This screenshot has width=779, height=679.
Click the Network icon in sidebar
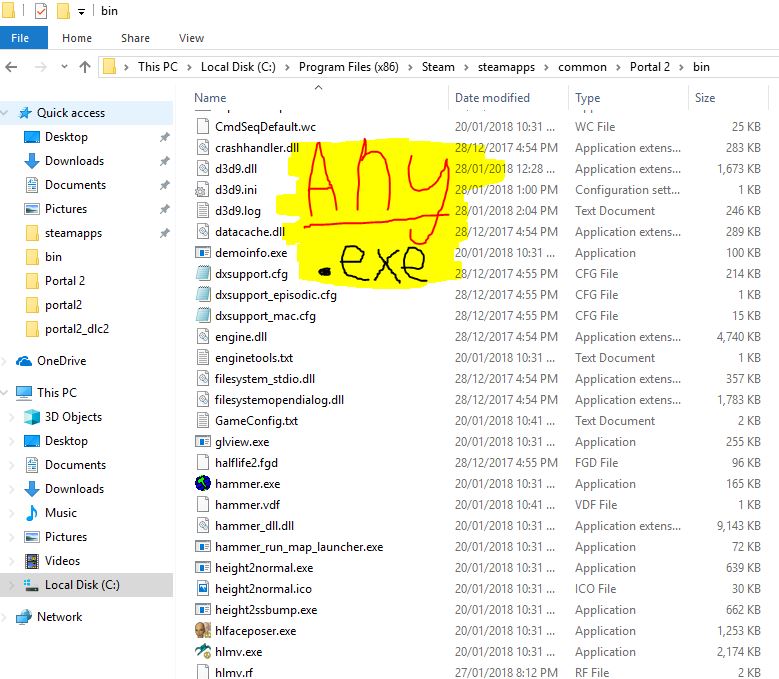tap(24, 617)
